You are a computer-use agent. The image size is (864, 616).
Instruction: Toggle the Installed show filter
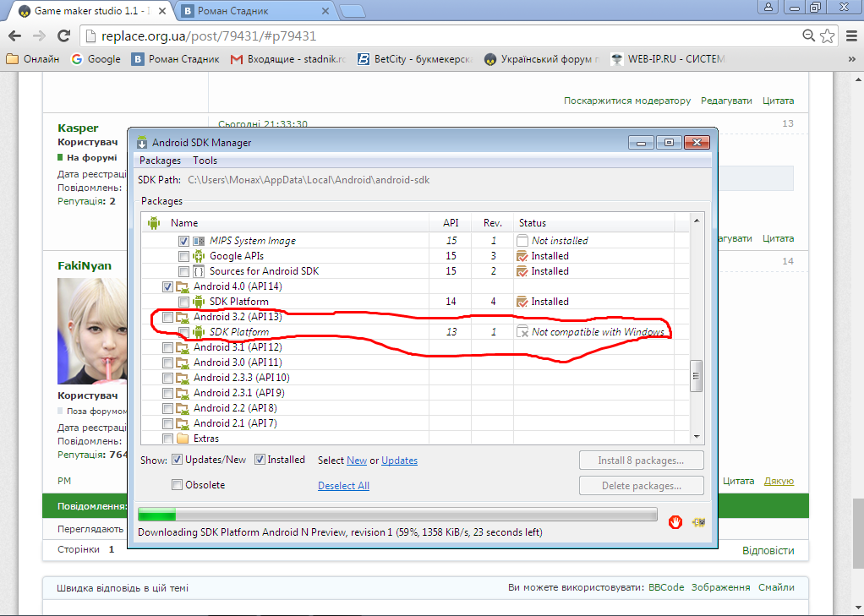point(260,460)
